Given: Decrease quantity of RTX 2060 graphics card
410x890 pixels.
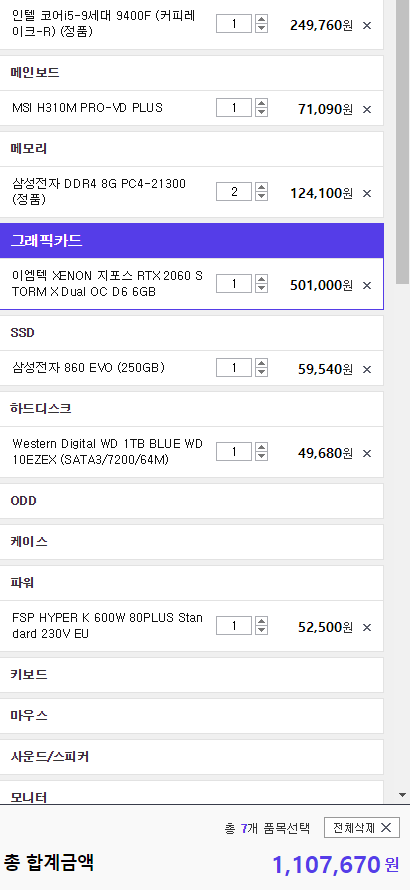Looking at the screenshot, I should (x=261, y=288).
